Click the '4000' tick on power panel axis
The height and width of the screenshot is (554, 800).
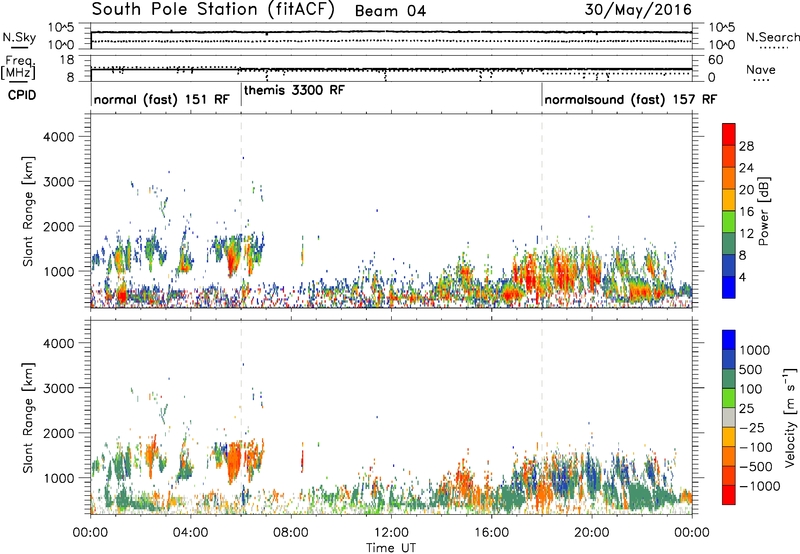(x=59, y=137)
